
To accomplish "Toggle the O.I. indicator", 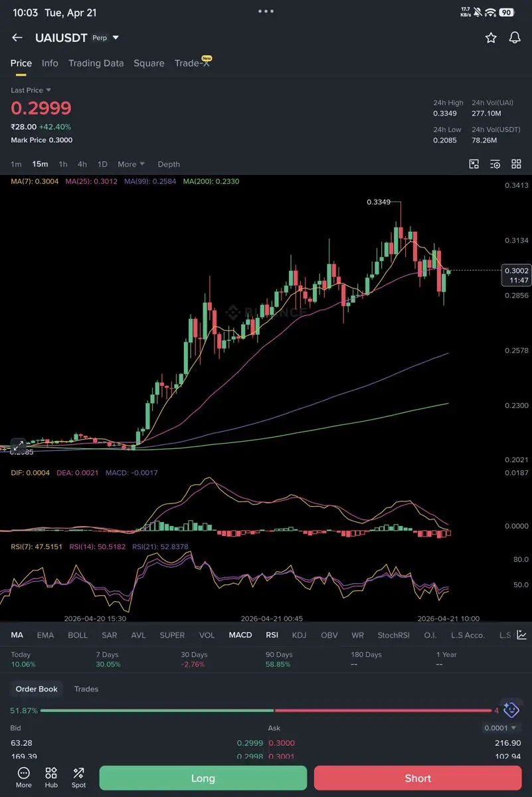I will 430,635.
